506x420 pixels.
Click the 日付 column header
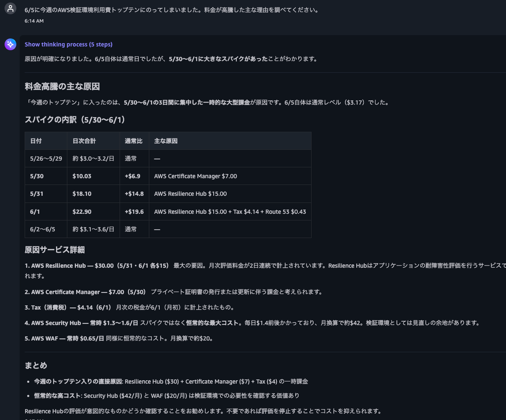pyautogui.click(x=46, y=141)
